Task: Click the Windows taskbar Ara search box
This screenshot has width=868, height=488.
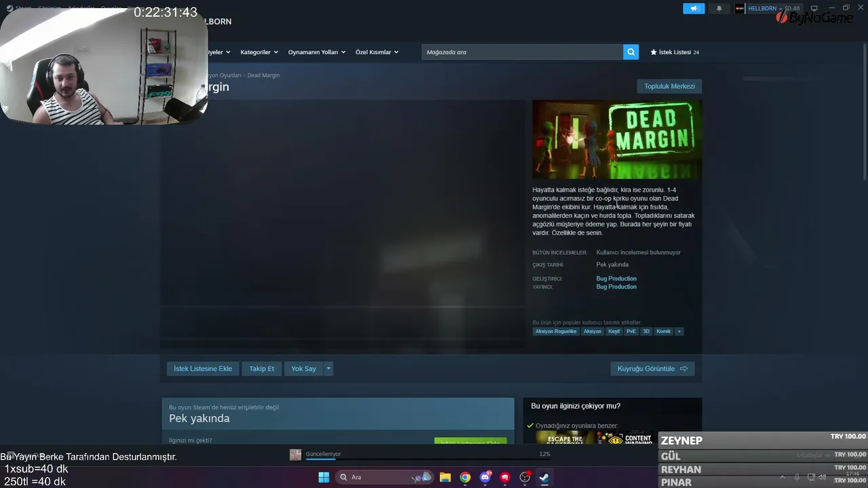Action: 385,477
